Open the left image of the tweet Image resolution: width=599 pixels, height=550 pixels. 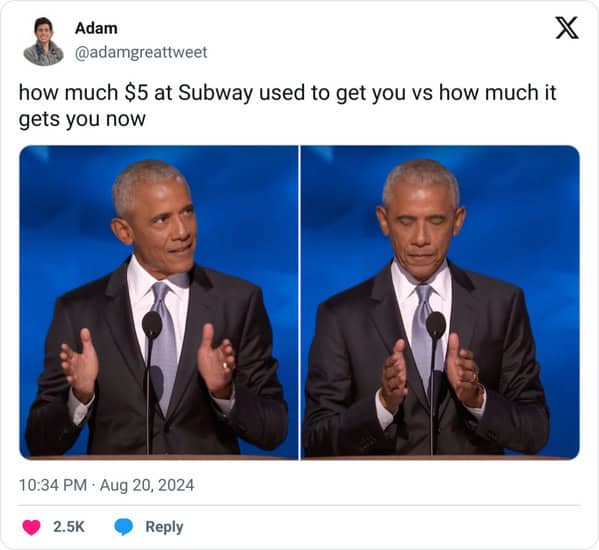(159, 302)
